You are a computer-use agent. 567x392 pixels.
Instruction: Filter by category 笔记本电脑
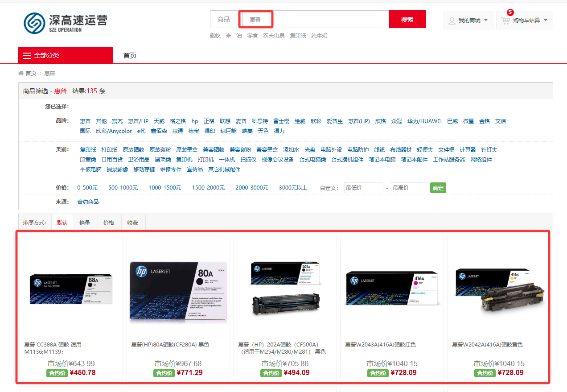(x=382, y=160)
